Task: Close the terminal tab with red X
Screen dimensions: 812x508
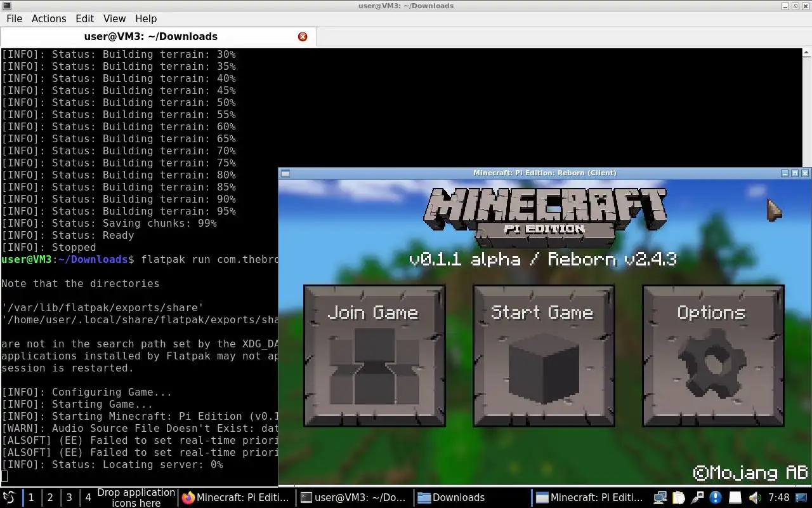Action: 303,36
